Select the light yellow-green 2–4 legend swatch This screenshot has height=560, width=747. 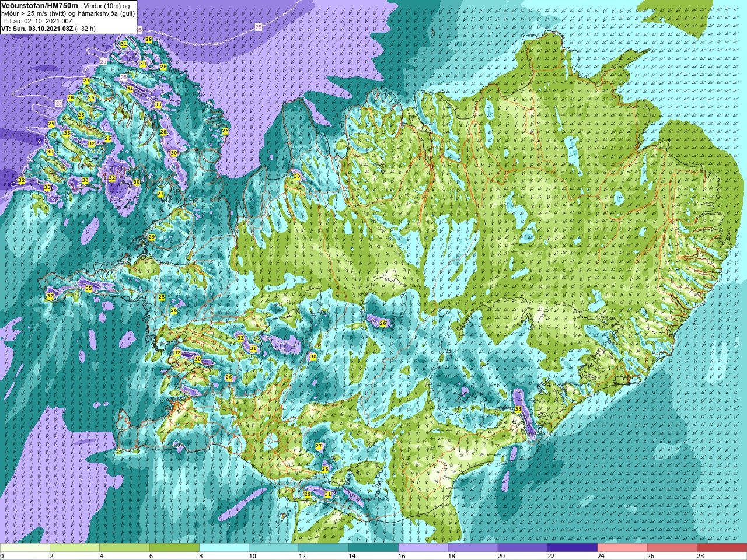tap(75, 548)
